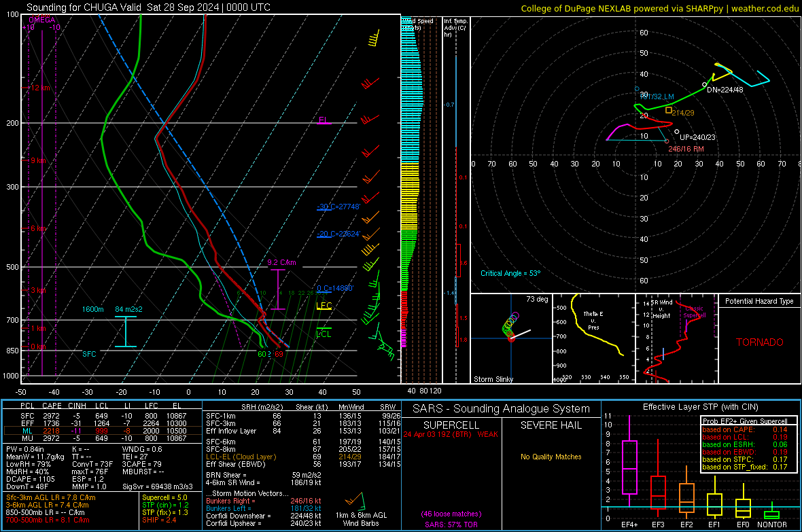The image size is (802, 532).
Task: Click the blue 'Bunkers Left =' label
Action: point(228,508)
